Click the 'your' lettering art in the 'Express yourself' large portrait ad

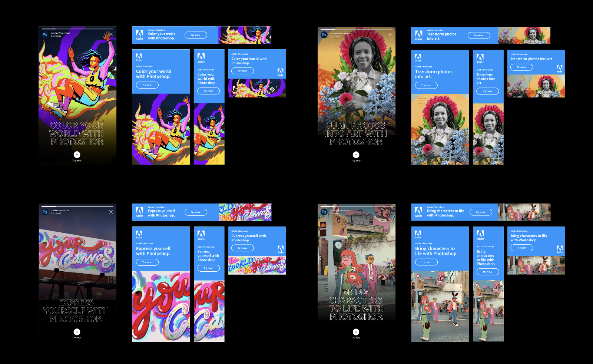[161, 306]
